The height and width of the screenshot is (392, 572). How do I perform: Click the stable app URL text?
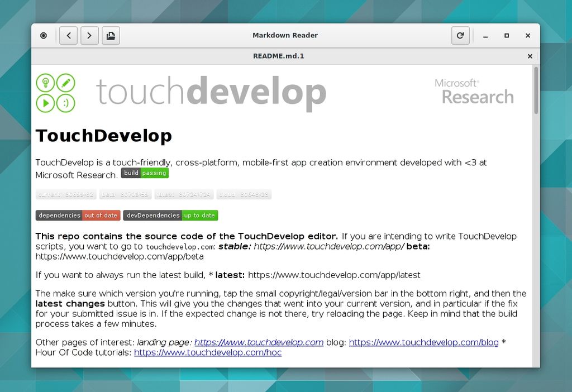[x=329, y=246]
